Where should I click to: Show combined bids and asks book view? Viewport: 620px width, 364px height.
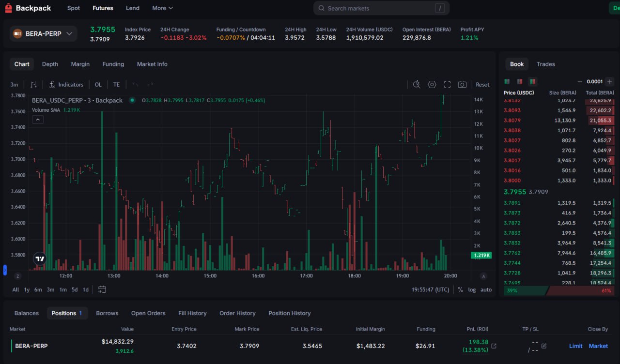point(533,82)
